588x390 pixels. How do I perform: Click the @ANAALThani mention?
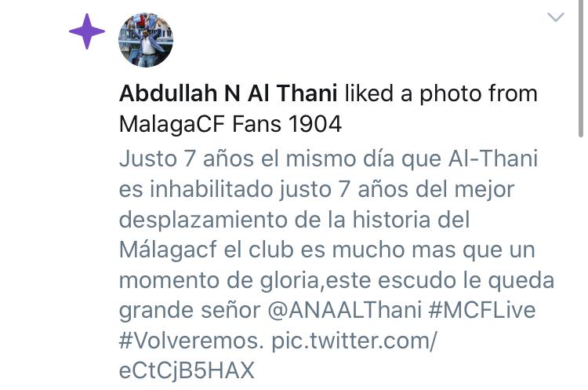(x=345, y=310)
